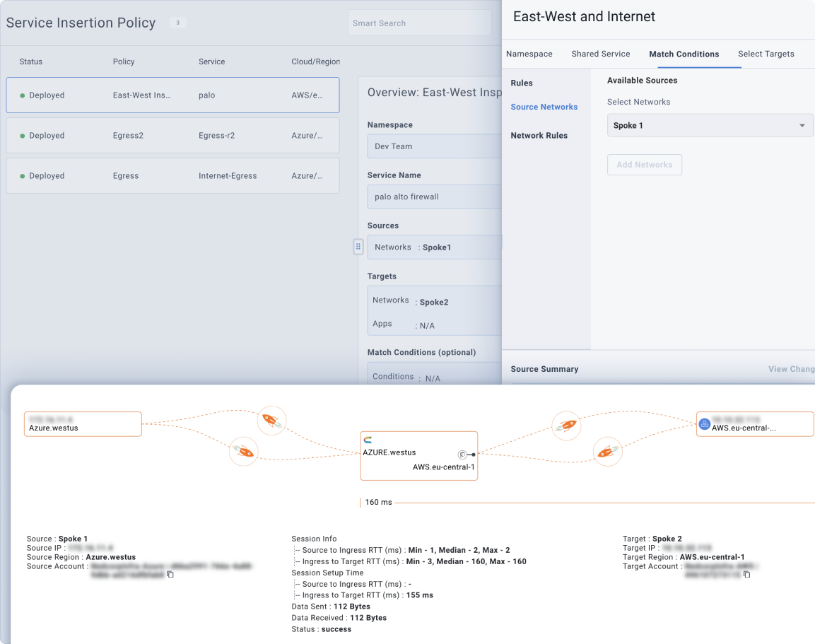
Task: Click lower rocket icon leaving Azure.westus source
Action: click(244, 451)
